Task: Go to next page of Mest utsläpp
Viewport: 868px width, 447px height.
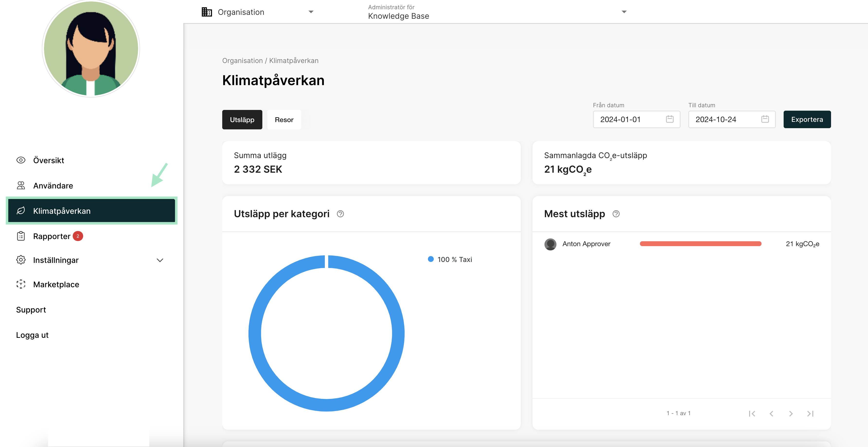Action: click(x=791, y=413)
